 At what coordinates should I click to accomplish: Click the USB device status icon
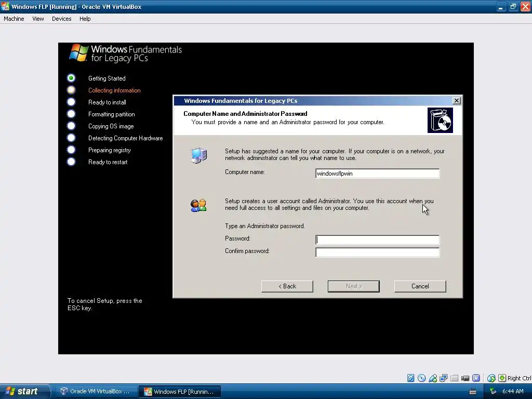tap(433, 378)
